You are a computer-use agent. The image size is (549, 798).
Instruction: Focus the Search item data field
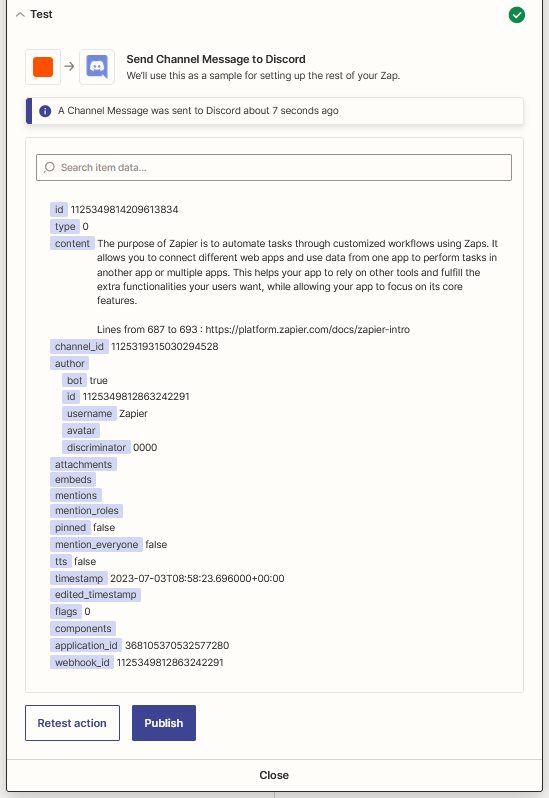(274, 167)
